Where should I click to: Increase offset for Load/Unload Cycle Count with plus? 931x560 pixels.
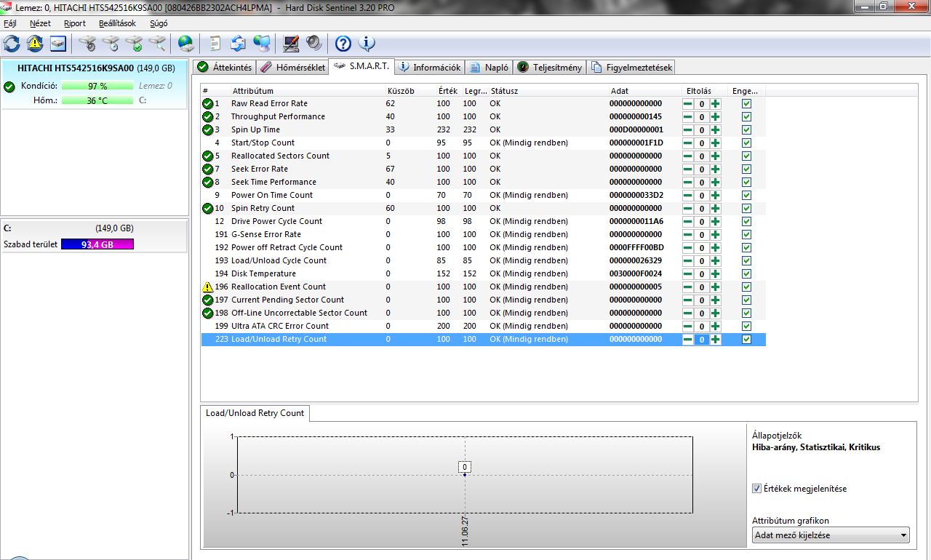tap(716, 261)
